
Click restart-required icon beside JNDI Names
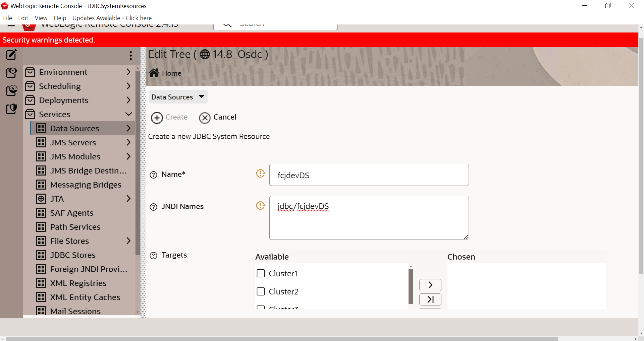coord(261,205)
